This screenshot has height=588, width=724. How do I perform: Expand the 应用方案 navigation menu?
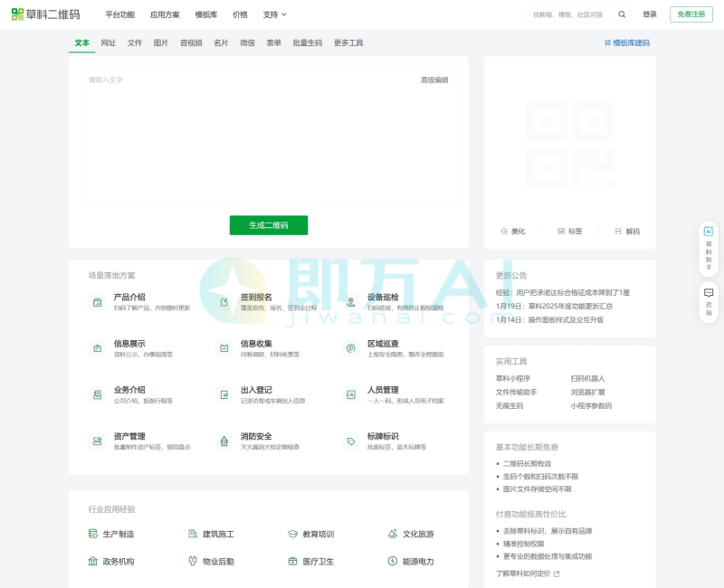coord(165,14)
